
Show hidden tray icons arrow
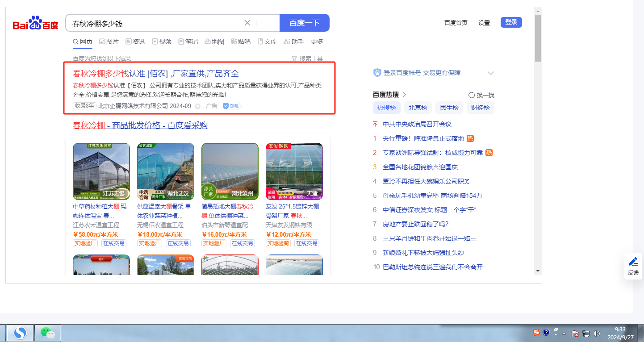click(x=565, y=334)
